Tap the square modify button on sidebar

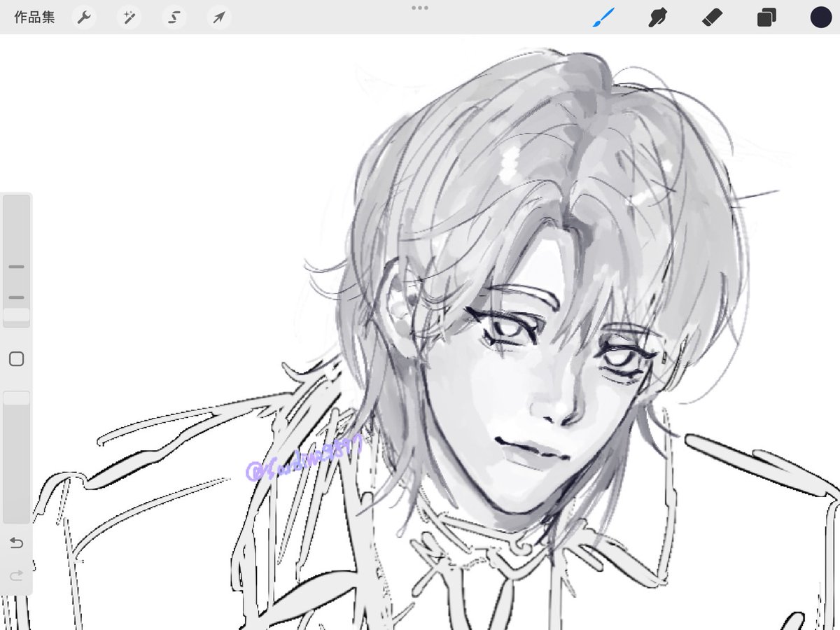tap(16, 359)
